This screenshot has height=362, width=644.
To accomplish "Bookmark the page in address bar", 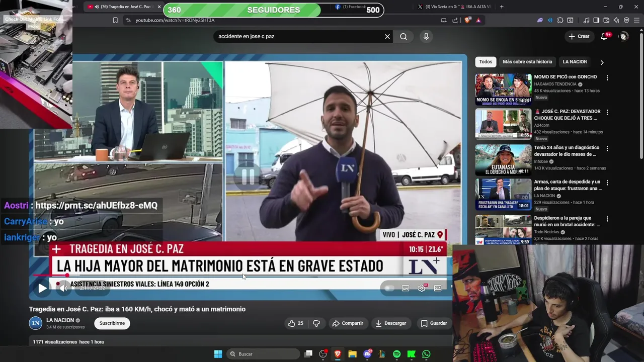I will click(x=115, y=20).
